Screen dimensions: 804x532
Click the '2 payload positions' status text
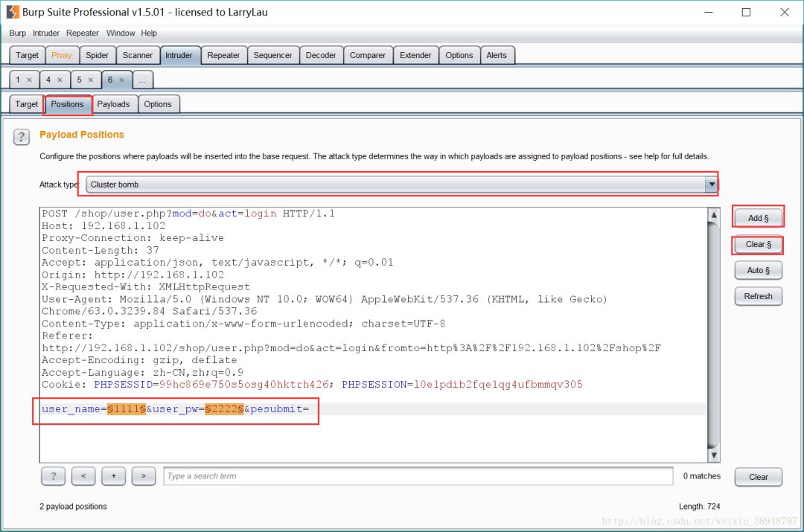click(x=73, y=507)
